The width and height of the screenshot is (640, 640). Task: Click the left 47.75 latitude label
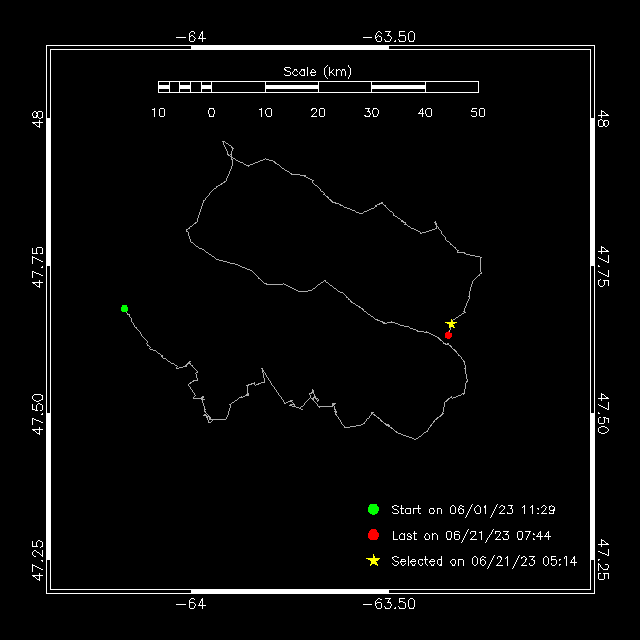tap(38, 267)
